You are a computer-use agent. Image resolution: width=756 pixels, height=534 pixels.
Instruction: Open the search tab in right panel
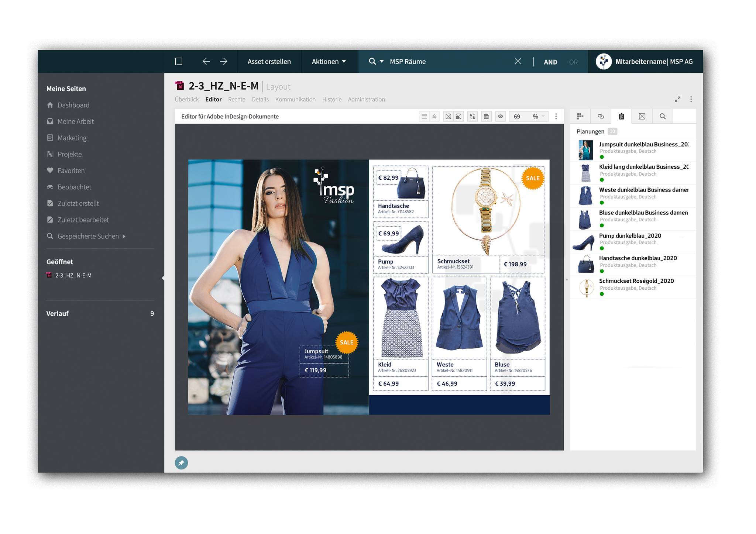[663, 117]
